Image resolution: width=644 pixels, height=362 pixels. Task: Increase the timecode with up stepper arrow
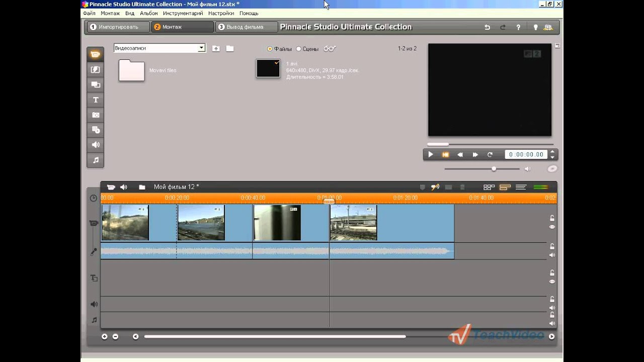click(552, 152)
